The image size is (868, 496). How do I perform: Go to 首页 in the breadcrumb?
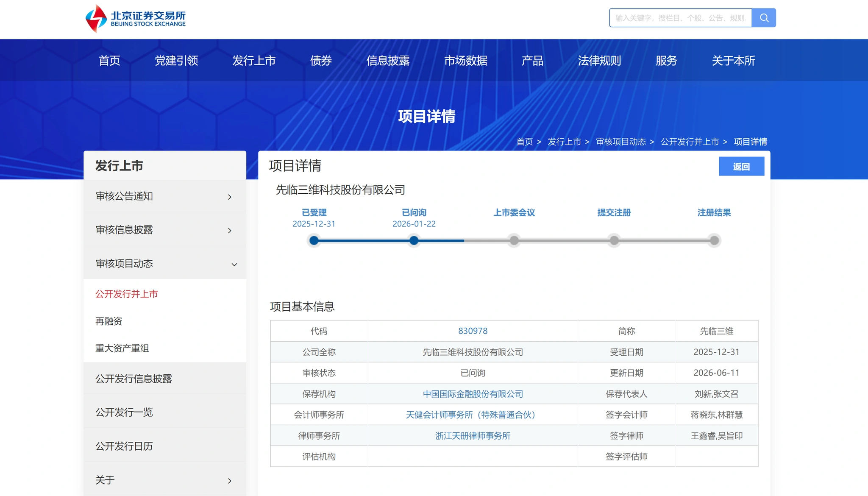525,142
